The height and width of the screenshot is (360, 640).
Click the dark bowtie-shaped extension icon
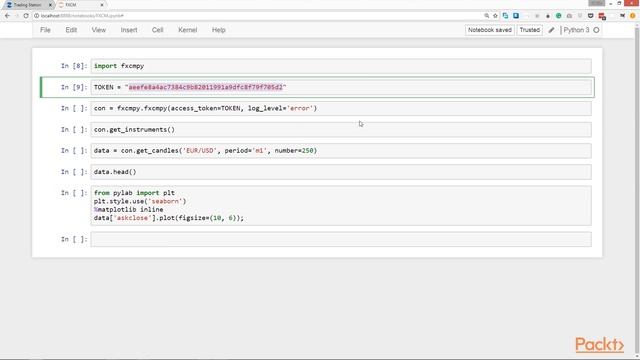pyautogui.click(x=622, y=16)
